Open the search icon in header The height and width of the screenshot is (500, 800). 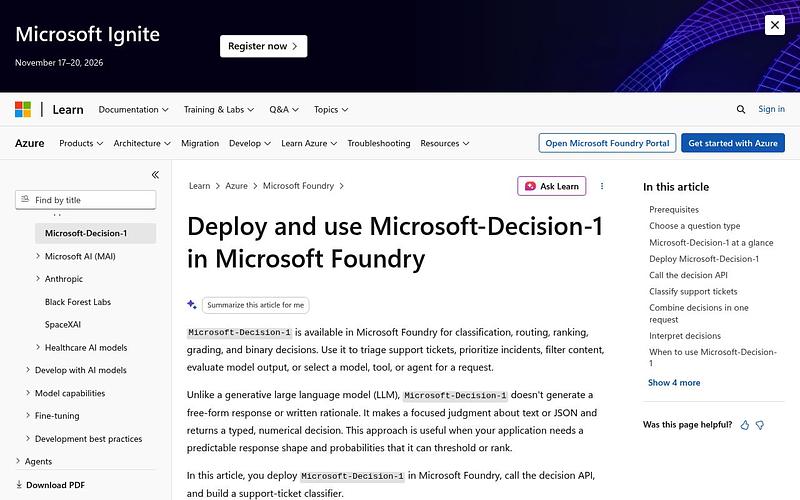[x=741, y=109]
